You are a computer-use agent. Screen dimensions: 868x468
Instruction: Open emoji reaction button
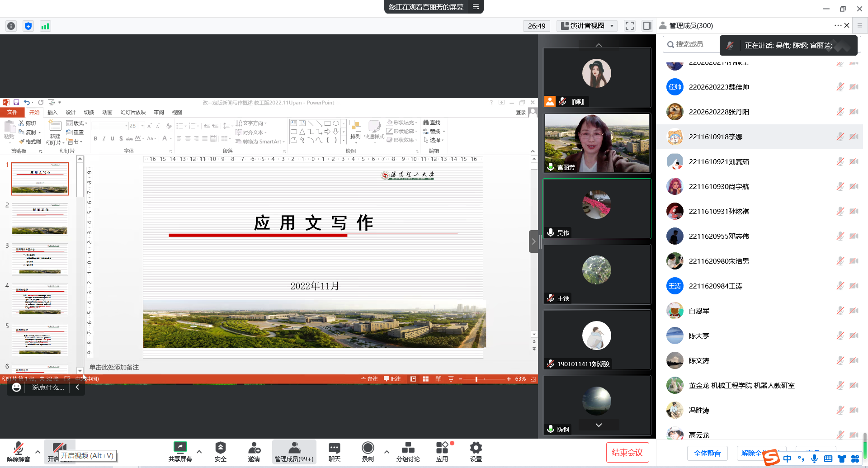(x=17, y=388)
